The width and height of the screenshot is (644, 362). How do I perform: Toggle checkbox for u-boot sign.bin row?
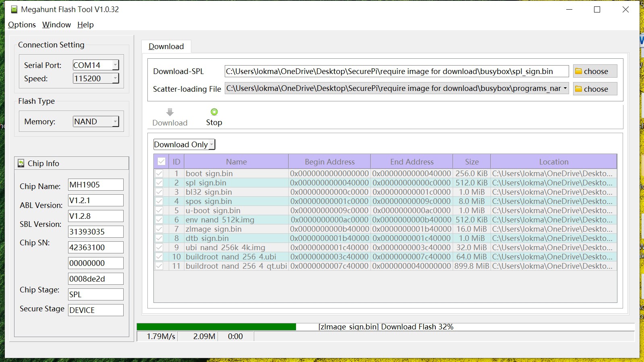pos(159,210)
